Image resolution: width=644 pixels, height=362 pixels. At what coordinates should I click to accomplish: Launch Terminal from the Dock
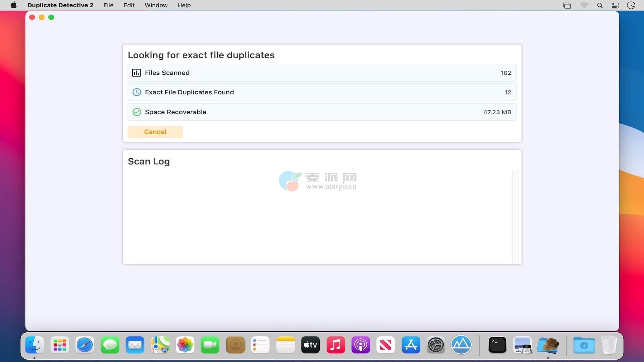(497, 345)
